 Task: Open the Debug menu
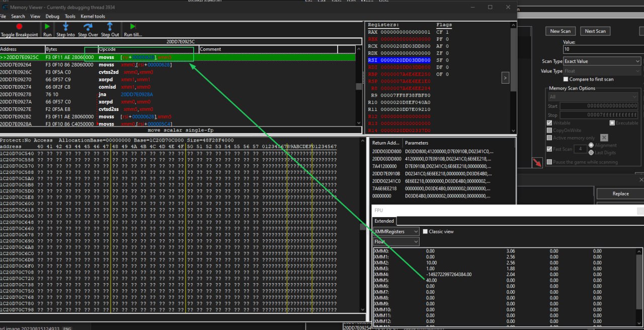pos(52,17)
